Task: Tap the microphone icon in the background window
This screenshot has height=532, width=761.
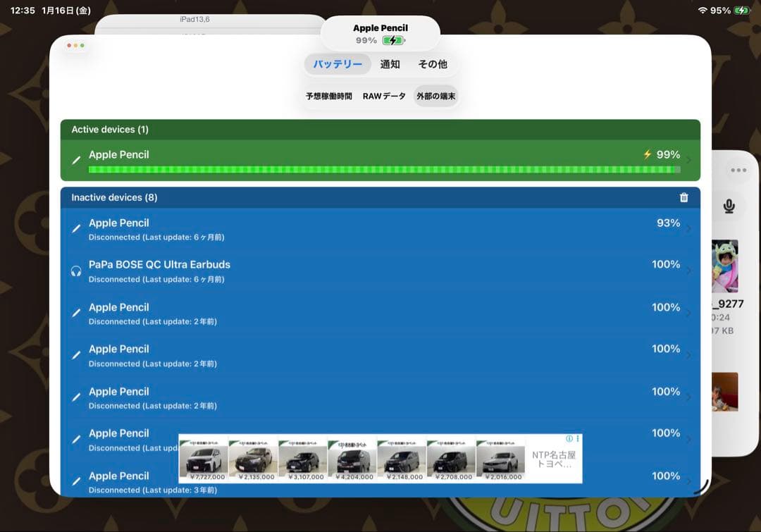Action: click(729, 206)
